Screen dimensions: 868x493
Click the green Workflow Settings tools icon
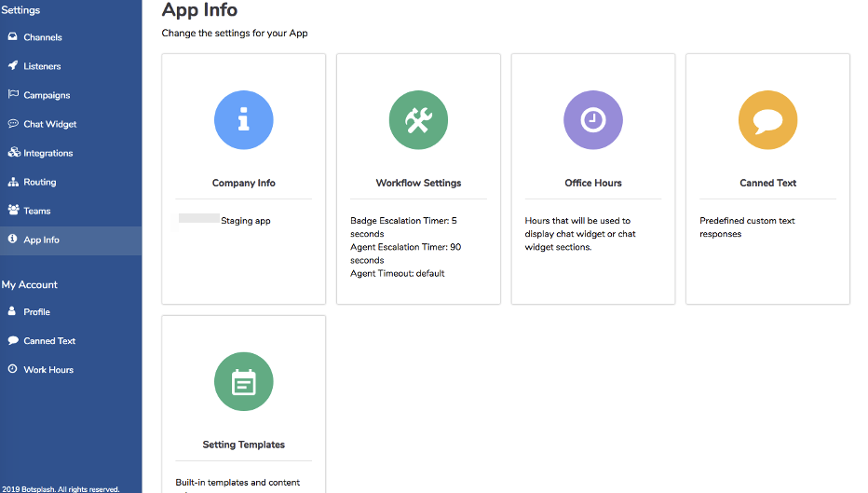tap(418, 120)
